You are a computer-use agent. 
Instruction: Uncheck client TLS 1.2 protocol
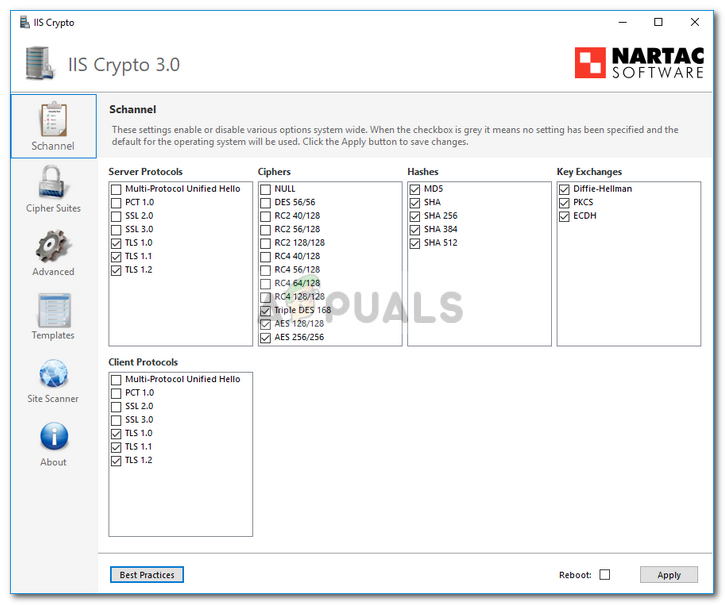coord(116,461)
